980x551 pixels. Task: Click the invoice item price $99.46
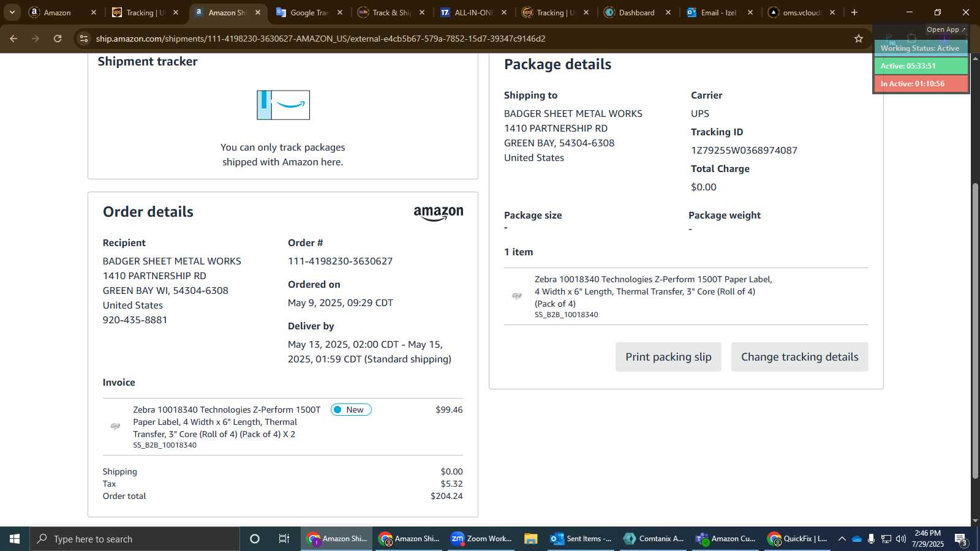point(449,410)
